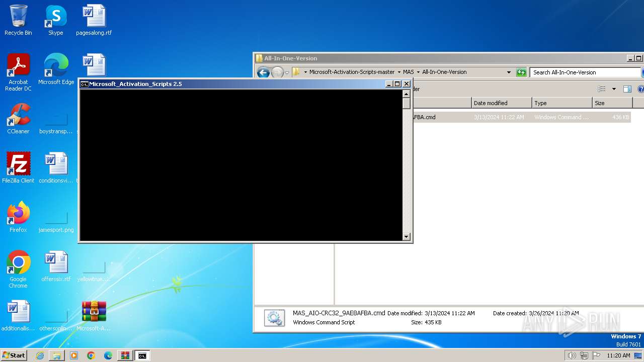Switch to WinRAR taskbar button

[x=125, y=355]
